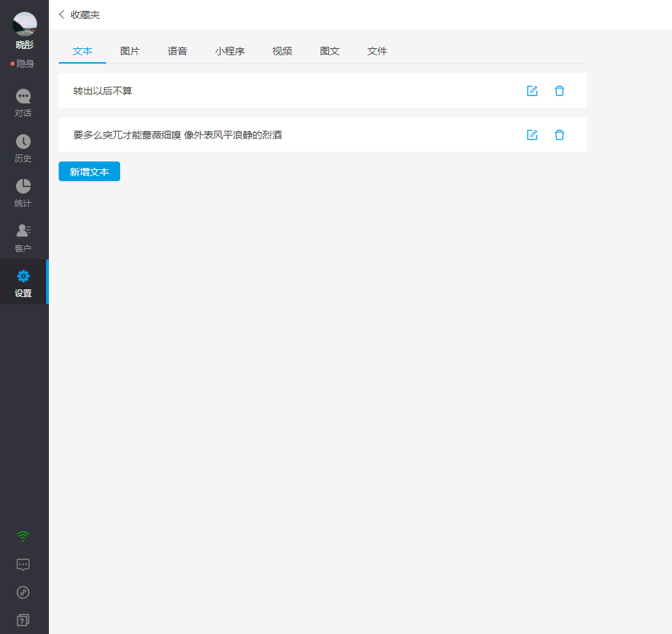672x634 pixels.
Task: Switch to the 文本 tab
Action: 82,52
